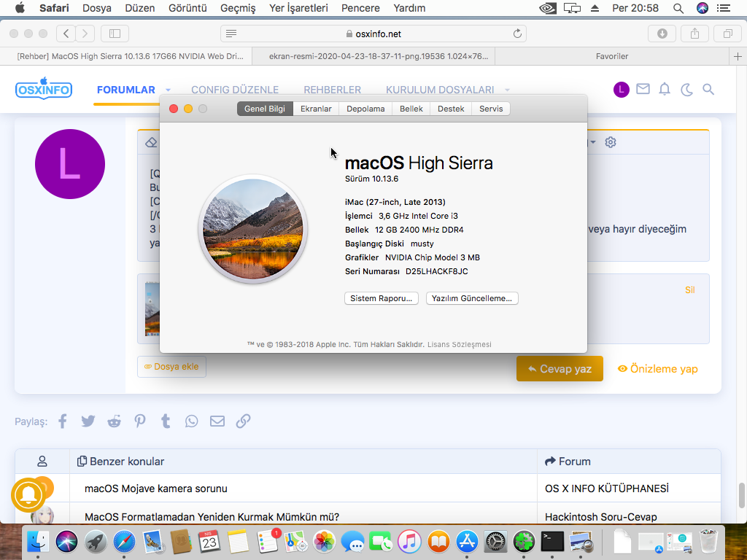The height and width of the screenshot is (560, 747).
Task: Open the editor settings gear icon
Action: (611, 142)
